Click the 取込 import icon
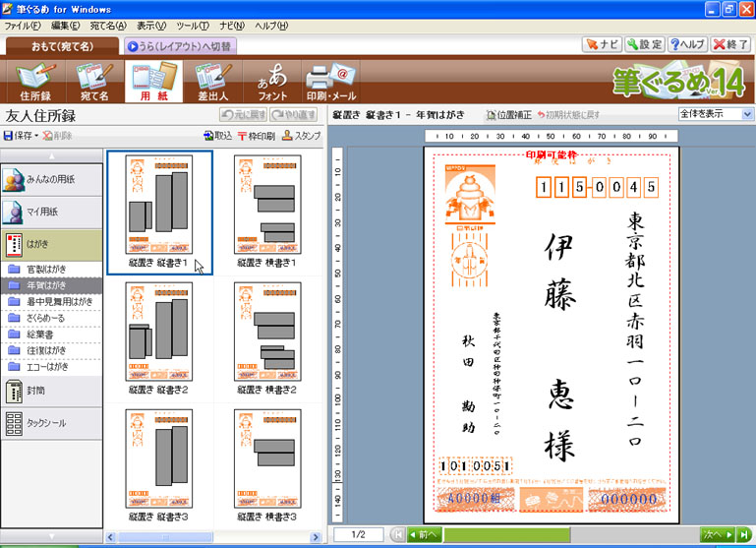 click(x=217, y=136)
